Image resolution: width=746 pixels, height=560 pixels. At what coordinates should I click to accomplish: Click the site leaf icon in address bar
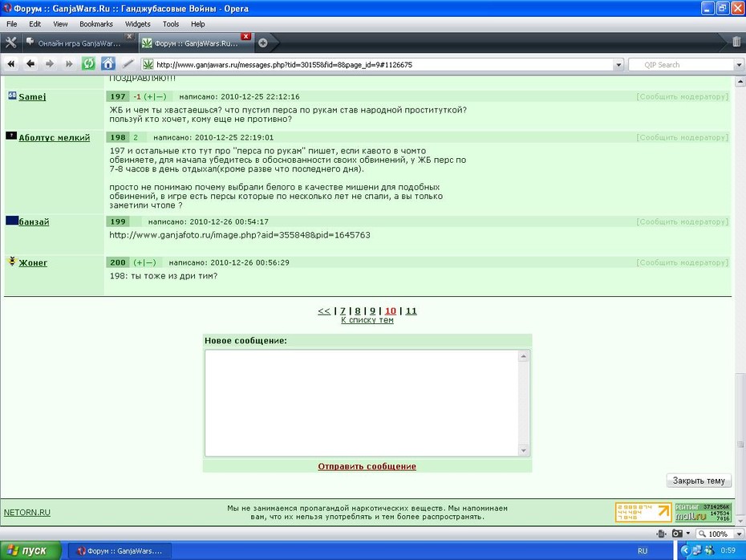[148, 63]
